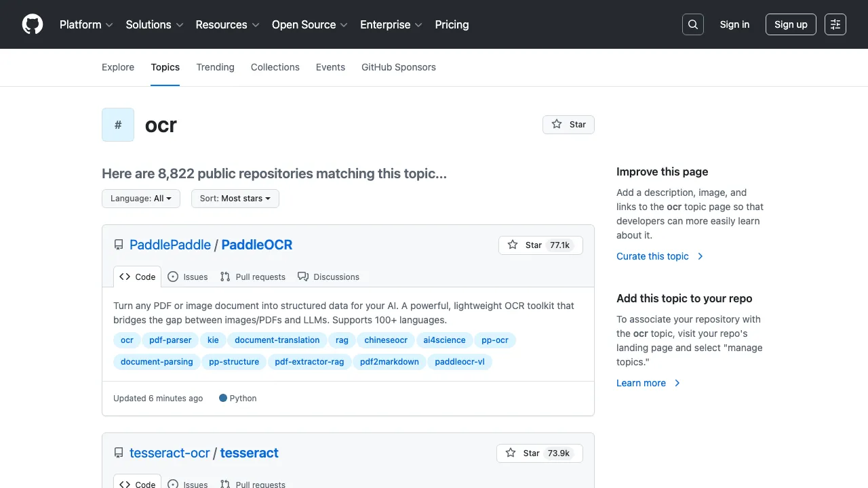Go to the Pricing page
The image size is (868, 488).
pyautogui.click(x=452, y=24)
